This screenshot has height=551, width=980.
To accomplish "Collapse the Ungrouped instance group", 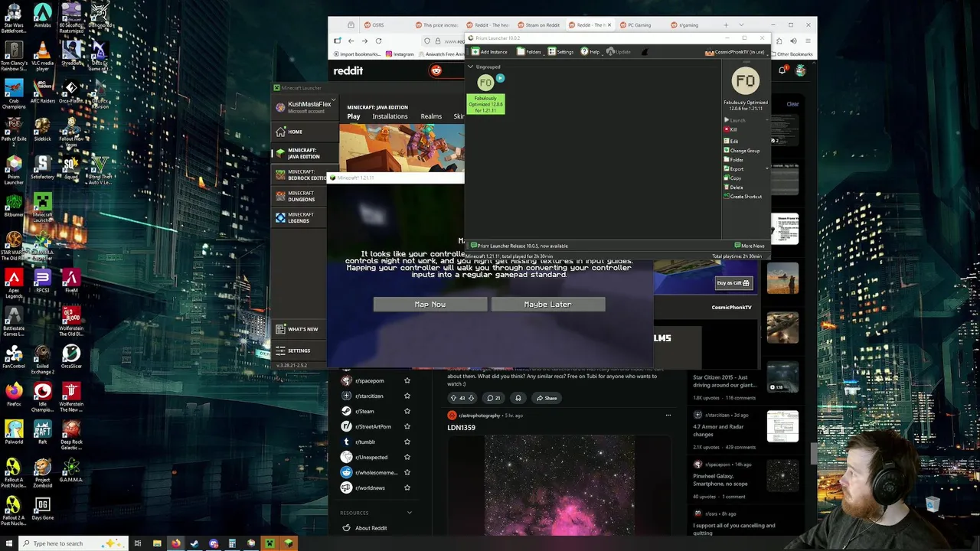I will click(x=471, y=67).
